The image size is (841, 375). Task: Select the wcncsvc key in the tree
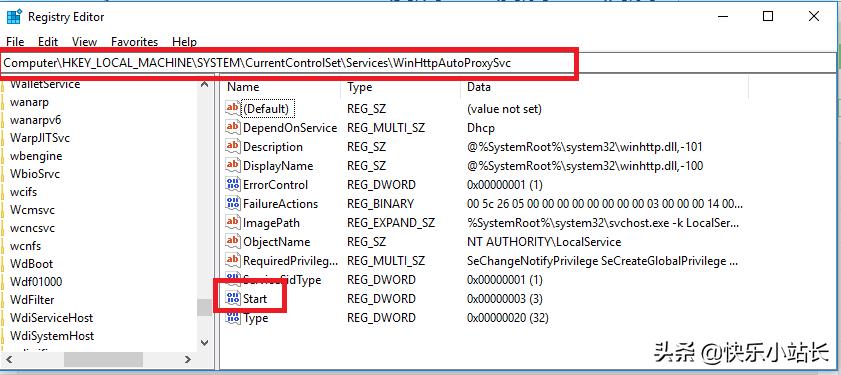point(32,228)
